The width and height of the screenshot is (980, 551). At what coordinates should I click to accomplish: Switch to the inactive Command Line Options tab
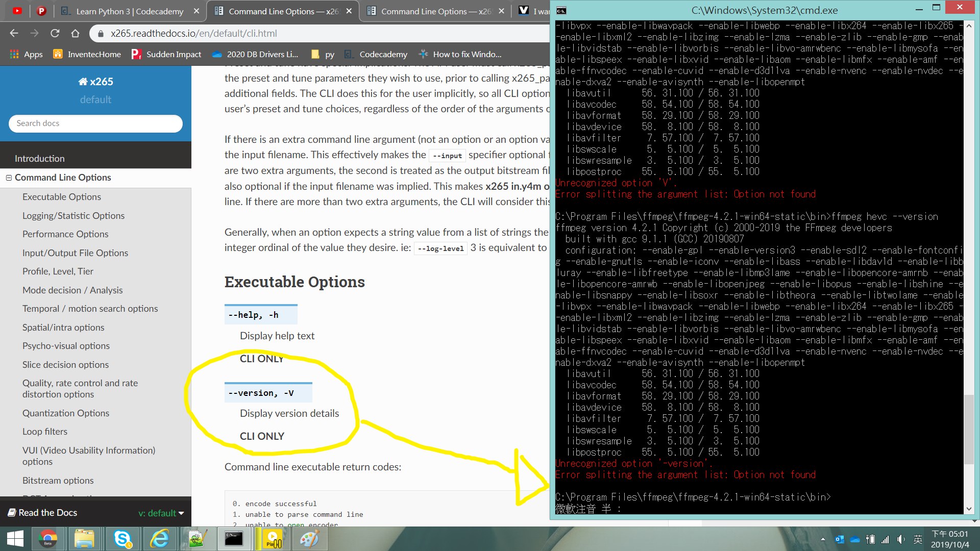coord(435,11)
